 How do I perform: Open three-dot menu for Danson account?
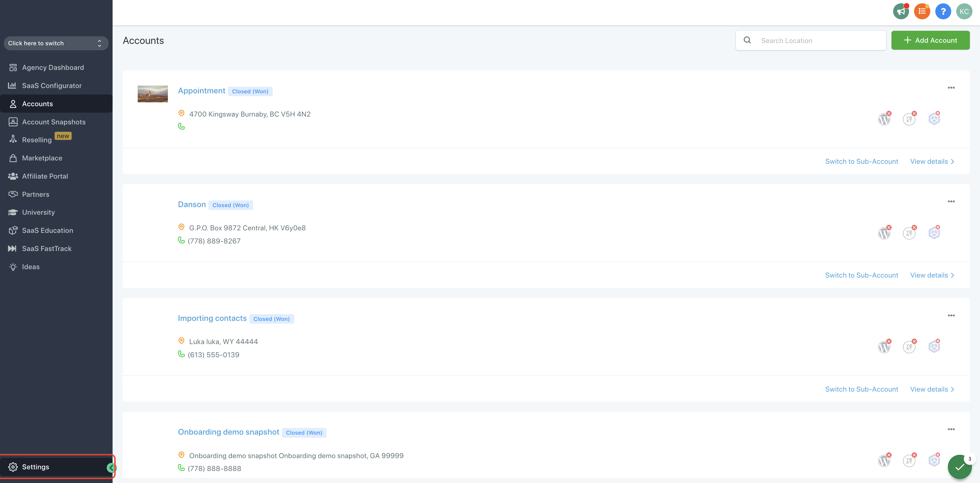pyautogui.click(x=951, y=201)
